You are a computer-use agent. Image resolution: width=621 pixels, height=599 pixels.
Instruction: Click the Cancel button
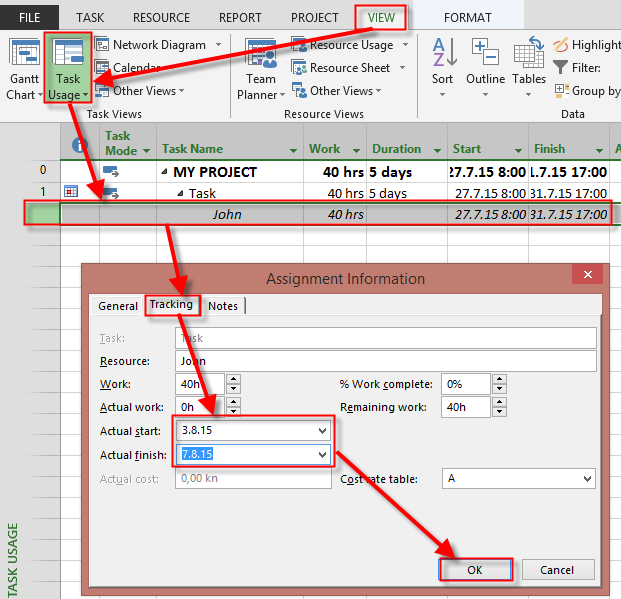click(556, 570)
